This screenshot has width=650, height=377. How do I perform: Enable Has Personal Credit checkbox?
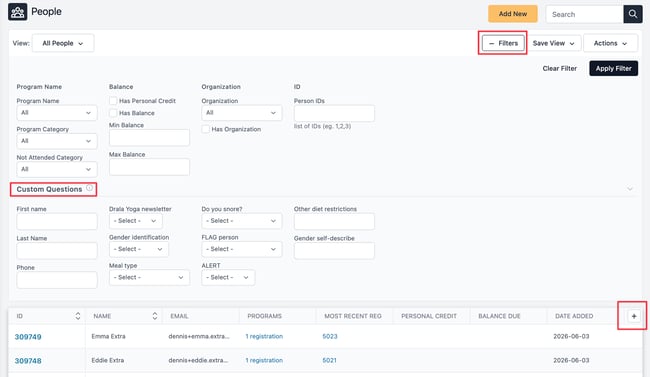click(113, 101)
